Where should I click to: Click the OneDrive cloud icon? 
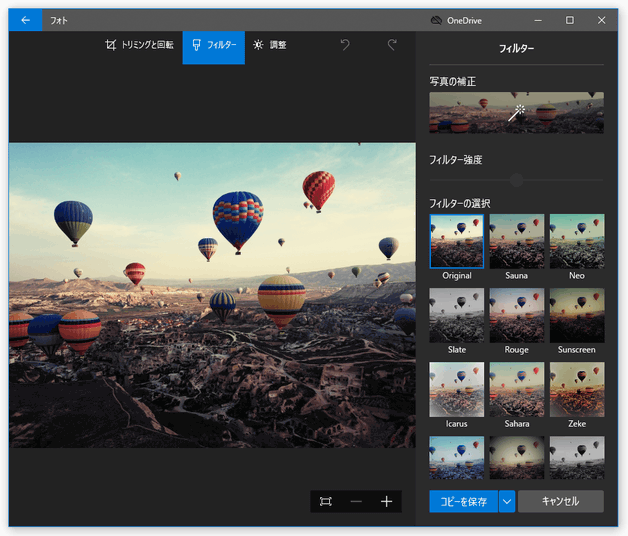(436, 20)
